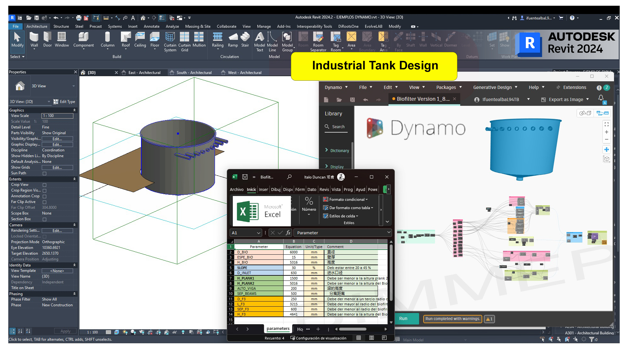Click Excel search magnifier icon
628x364 pixels.
pyautogui.click(x=289, y=177)
